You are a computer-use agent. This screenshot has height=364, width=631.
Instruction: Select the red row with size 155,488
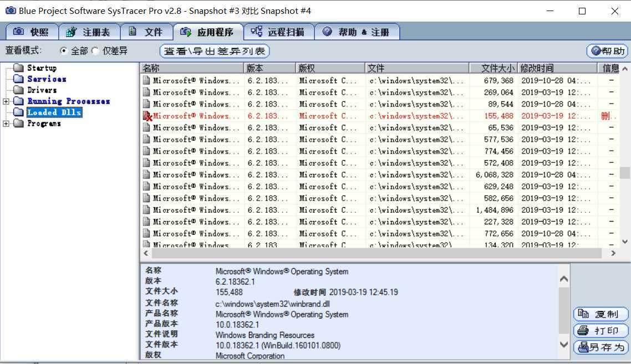coord(379,116)
